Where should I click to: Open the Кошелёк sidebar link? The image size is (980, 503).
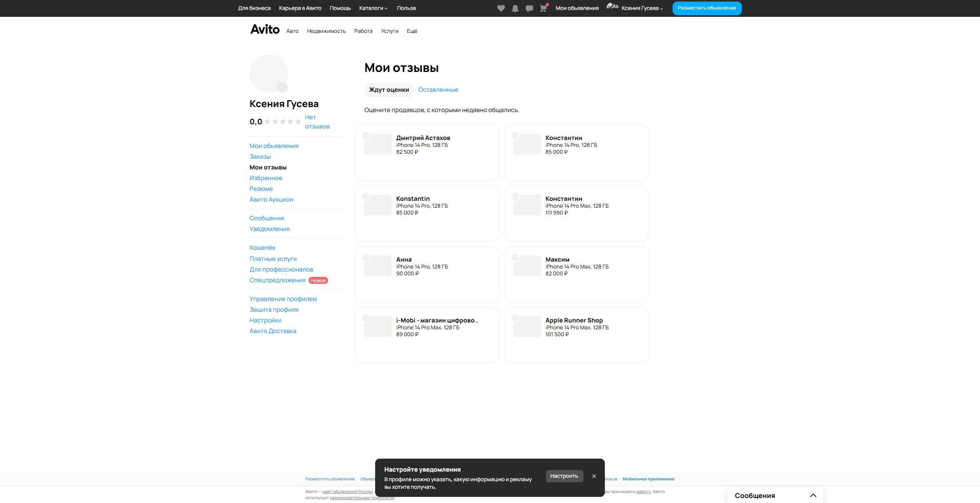262,248
